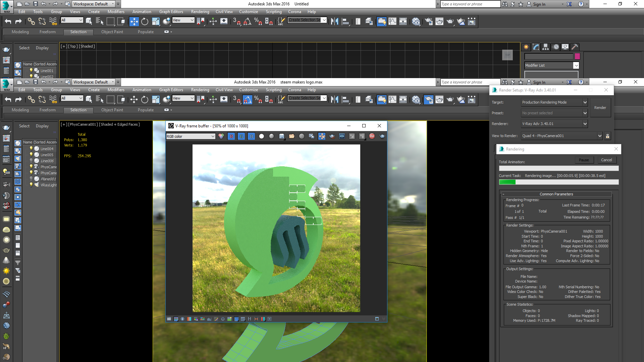
Task: Toggle Angle Snap in front window toolbar
Action: click(x=248, y=100)
